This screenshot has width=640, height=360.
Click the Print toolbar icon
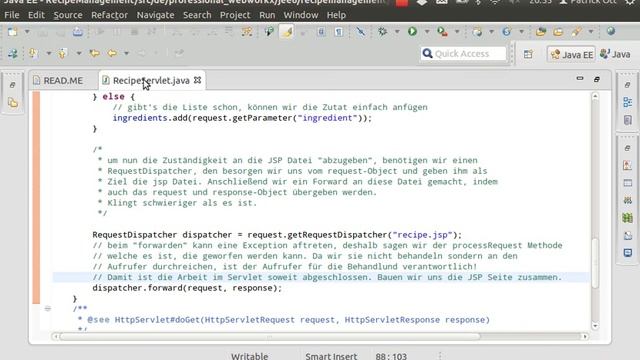click(78, 31)
